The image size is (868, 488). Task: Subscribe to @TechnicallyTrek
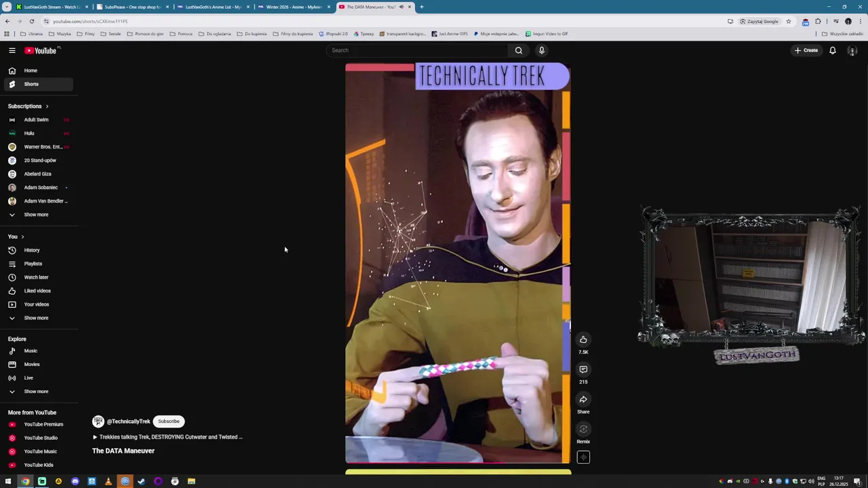[x=169, y=422]
